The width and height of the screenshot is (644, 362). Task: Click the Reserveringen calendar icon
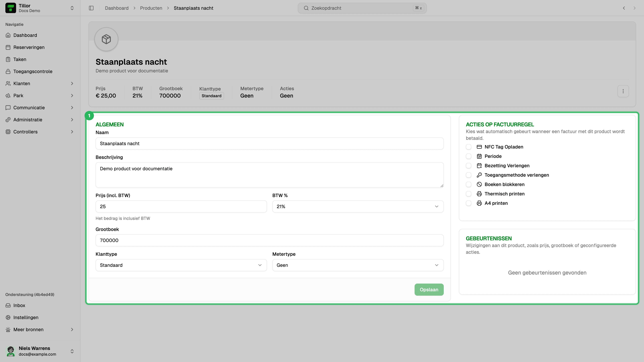coord(8,47)
